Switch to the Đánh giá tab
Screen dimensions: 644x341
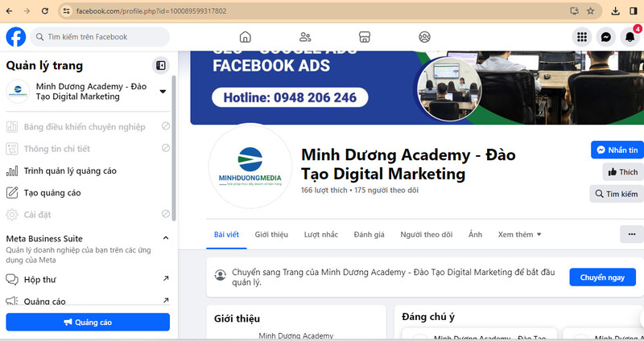(369, 235)
